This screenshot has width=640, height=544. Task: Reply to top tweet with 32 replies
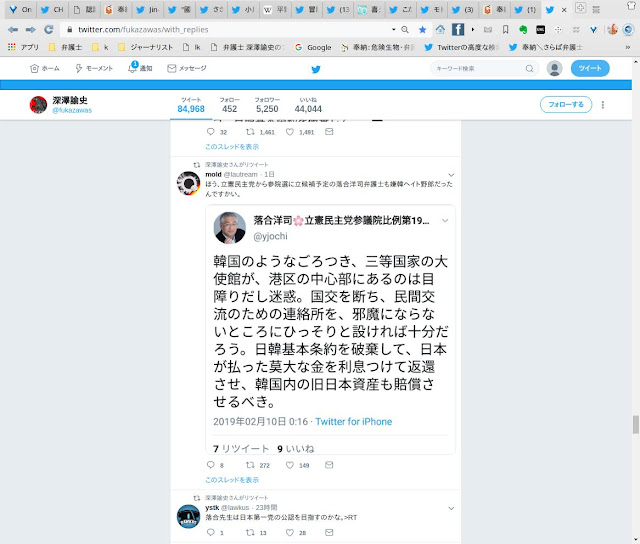click(211, 132)
